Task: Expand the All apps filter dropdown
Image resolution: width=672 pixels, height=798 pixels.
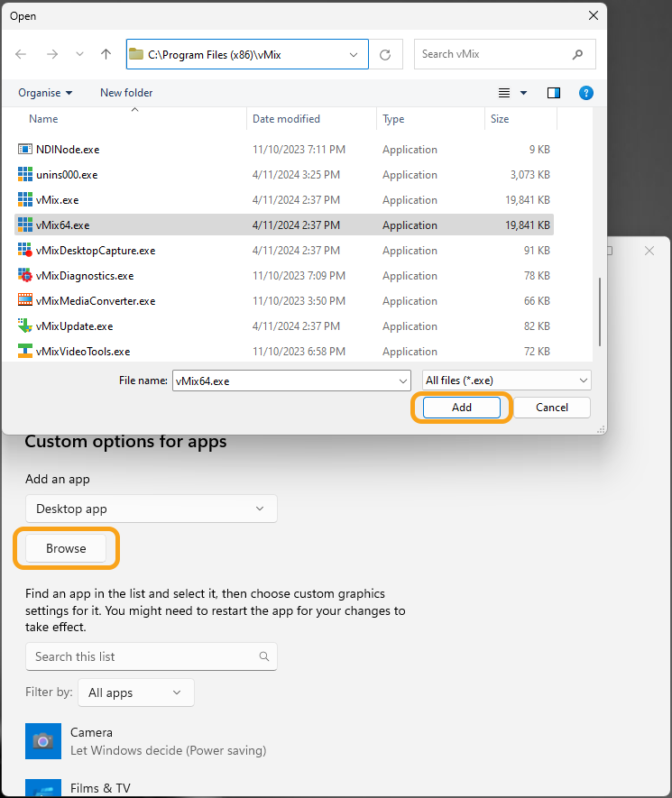Action: [x=135, y=693]
